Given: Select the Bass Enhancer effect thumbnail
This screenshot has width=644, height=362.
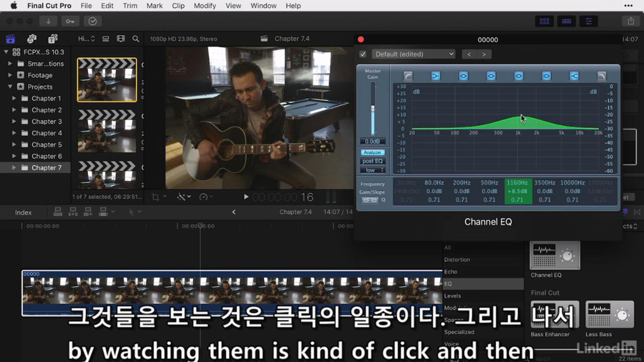Looking at the screenshot, I should 555,315.
